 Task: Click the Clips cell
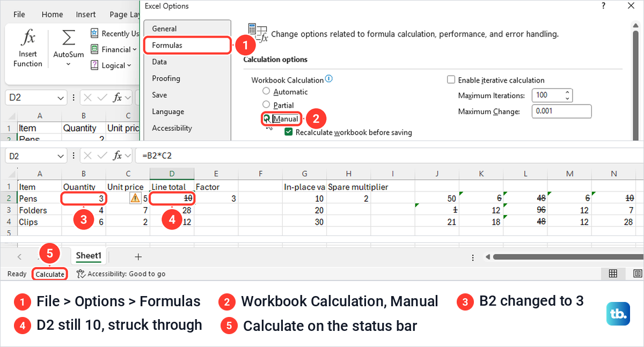(40, 222)
